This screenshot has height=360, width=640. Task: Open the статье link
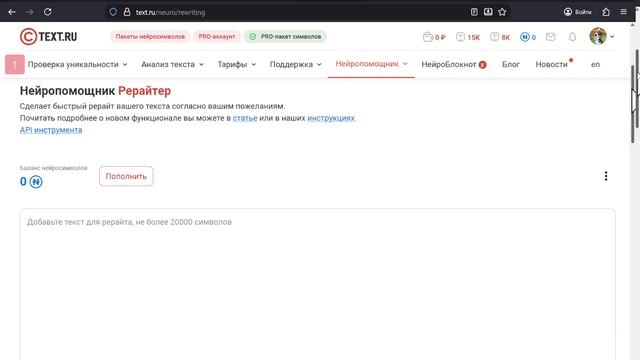pyautogui.click(x=245, y=118)
